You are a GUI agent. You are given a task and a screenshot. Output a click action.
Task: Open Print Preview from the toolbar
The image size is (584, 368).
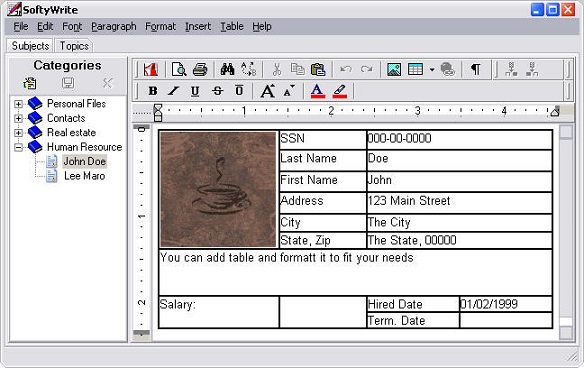pos(179,69)
